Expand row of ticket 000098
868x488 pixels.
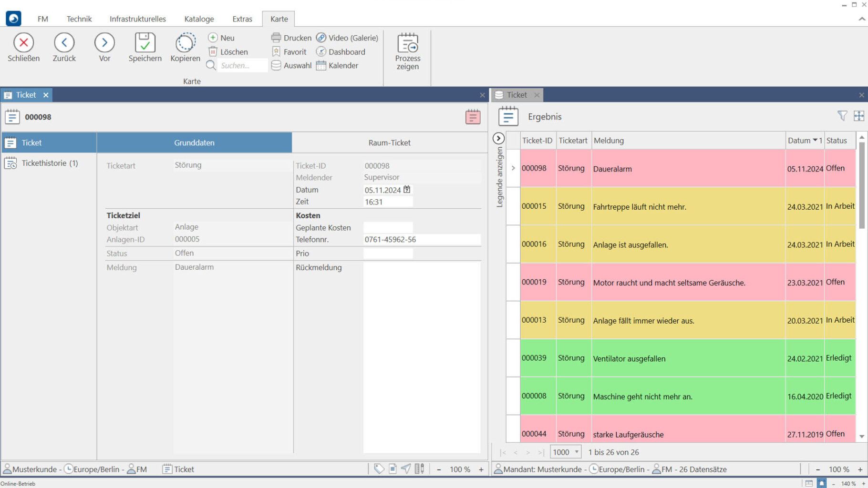click(513, 168)
